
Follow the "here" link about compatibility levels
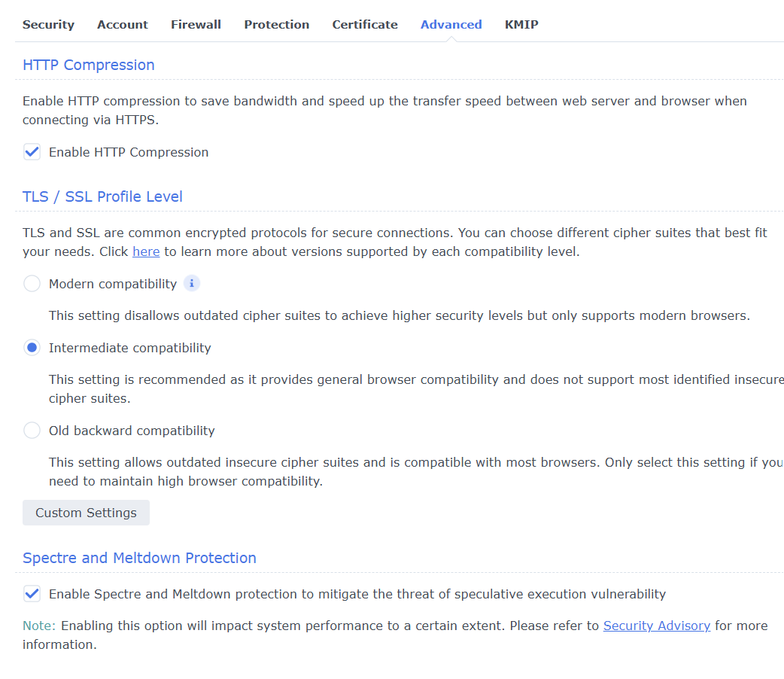pyautogui.click(x=146, y=252)
